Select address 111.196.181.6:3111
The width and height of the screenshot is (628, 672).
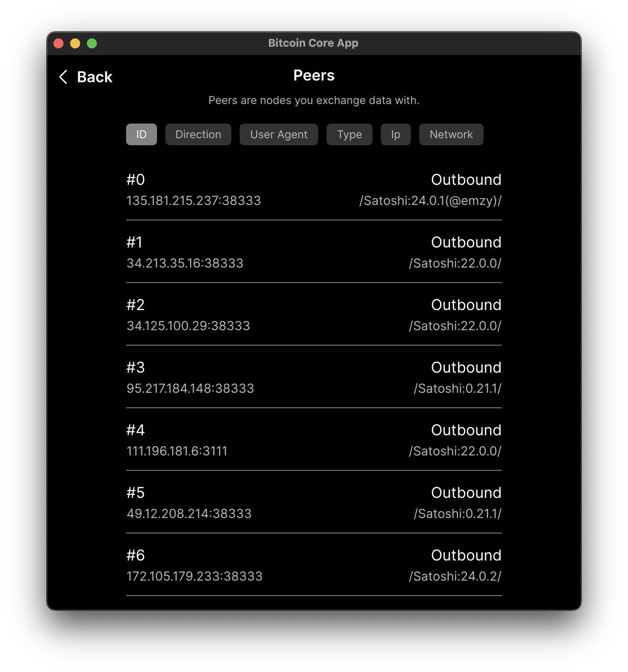point(177,451)
